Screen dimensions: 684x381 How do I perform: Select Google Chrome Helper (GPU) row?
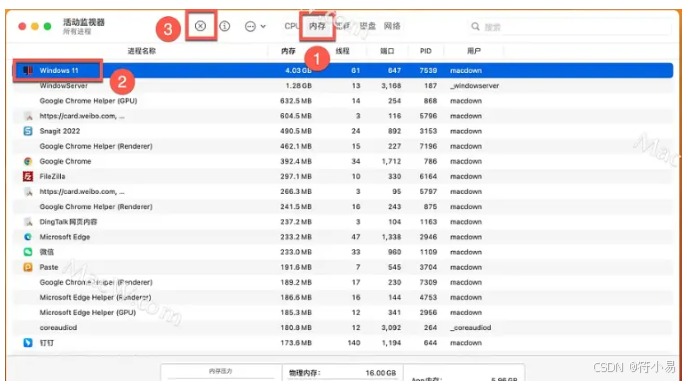coord(342,101)
